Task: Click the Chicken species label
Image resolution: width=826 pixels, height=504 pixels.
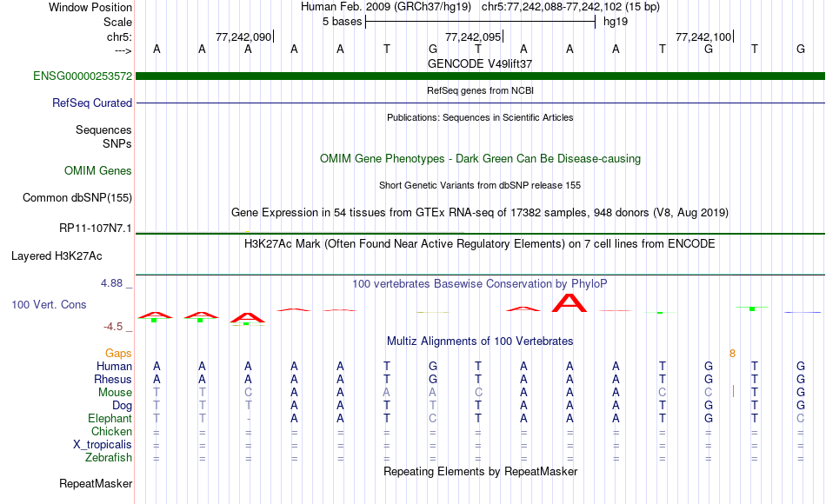Action: click(111, 431)
